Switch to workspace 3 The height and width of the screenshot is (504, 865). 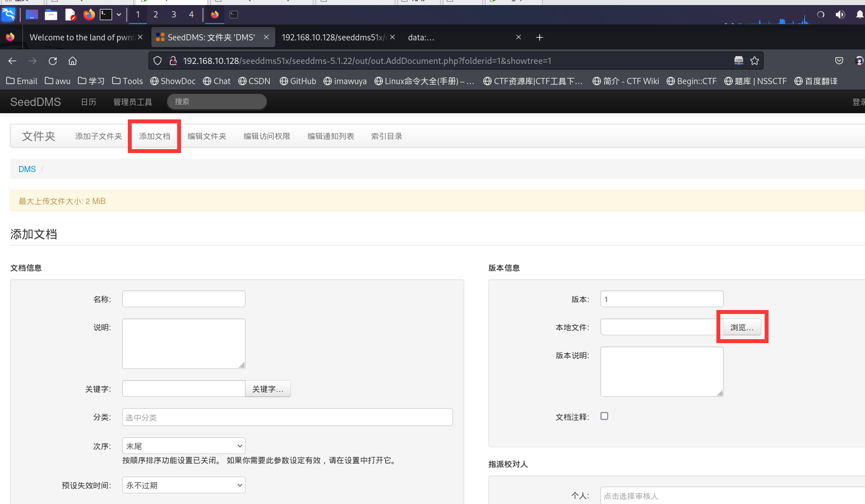[174, 15]
